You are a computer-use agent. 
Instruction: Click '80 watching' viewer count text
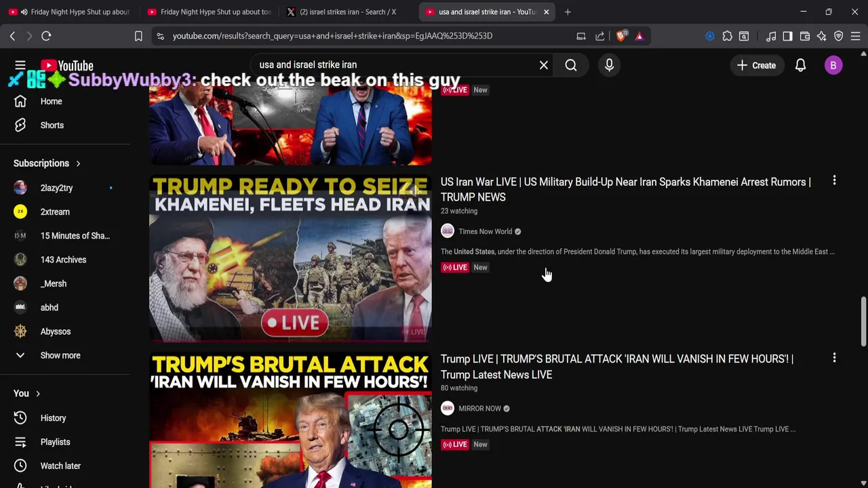pos(459,388)
